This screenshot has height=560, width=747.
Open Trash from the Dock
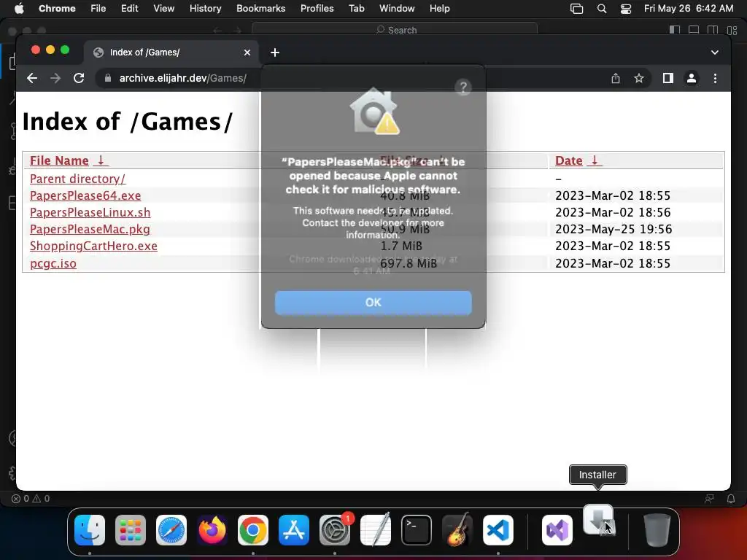(x=657, y=529)
